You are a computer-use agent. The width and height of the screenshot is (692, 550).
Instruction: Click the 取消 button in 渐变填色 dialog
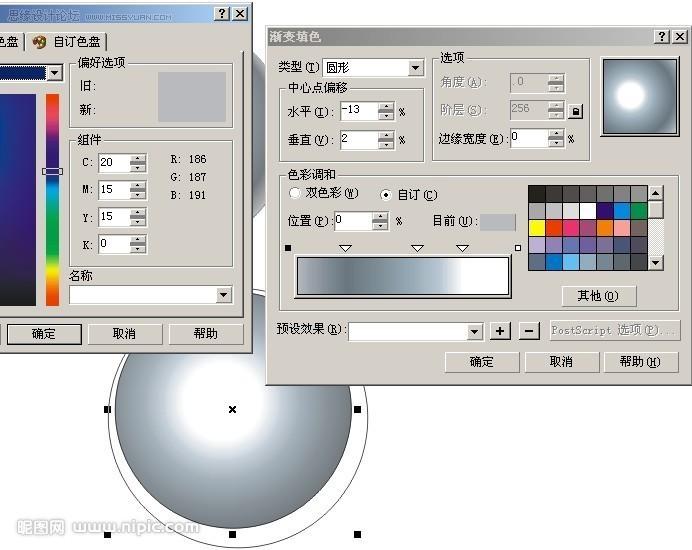click(561, 362)
